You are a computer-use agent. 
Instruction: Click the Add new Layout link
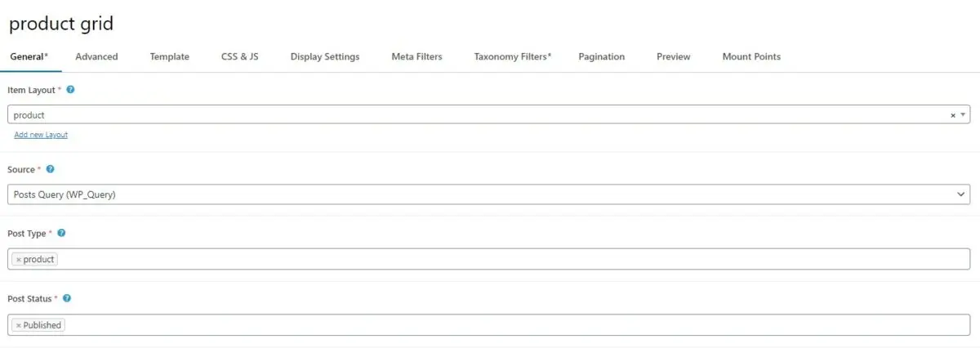click(x=41, y=135)
